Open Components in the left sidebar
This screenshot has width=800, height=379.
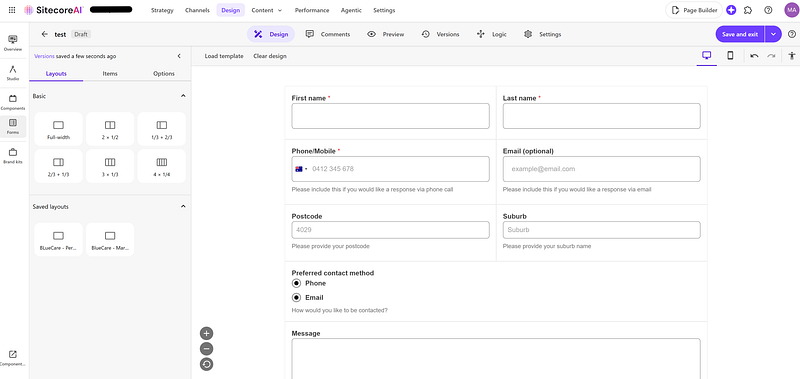[x=13, y=102]
